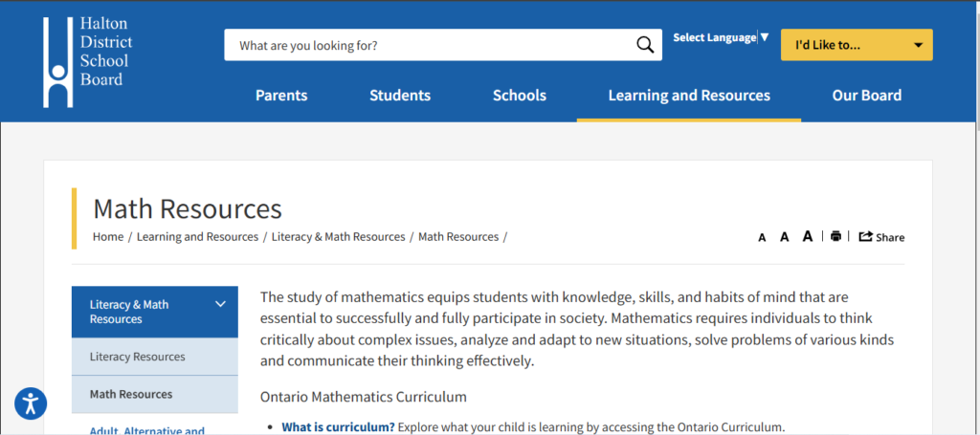This screenshot has height=435, width=980.
Task: Open the Literacy & Math Resources breadcrumb link
Action: (x=338, y=236)
